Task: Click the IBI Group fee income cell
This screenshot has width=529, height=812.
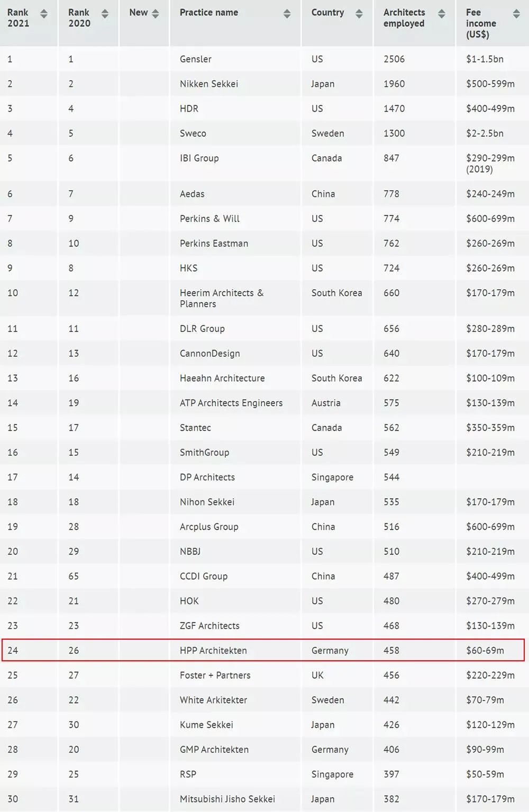Action: [x=490, y=163]
